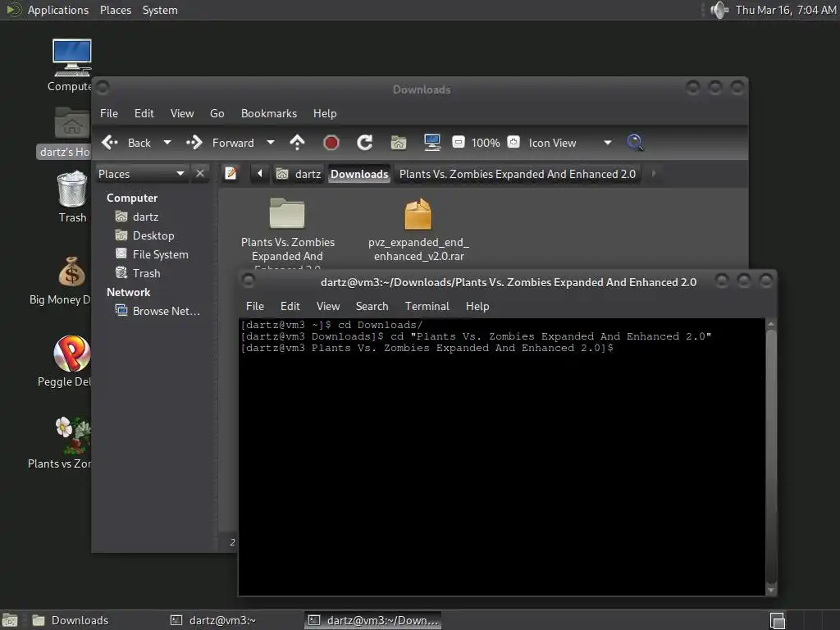Open View menu in Downloads window

(181, 113)
